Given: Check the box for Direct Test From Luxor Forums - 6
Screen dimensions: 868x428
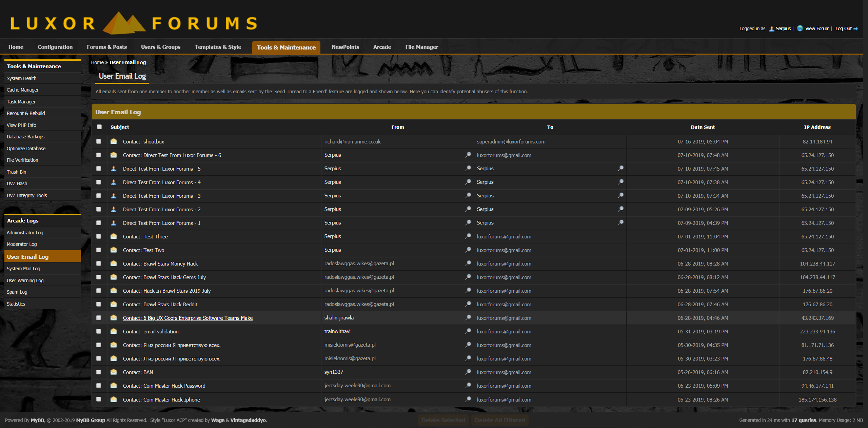Looking at the screenshot, I should click(99, 155).
